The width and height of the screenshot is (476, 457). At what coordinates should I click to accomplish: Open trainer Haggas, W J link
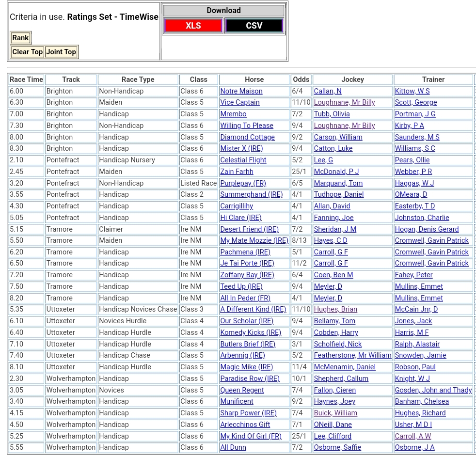(414, 183)
